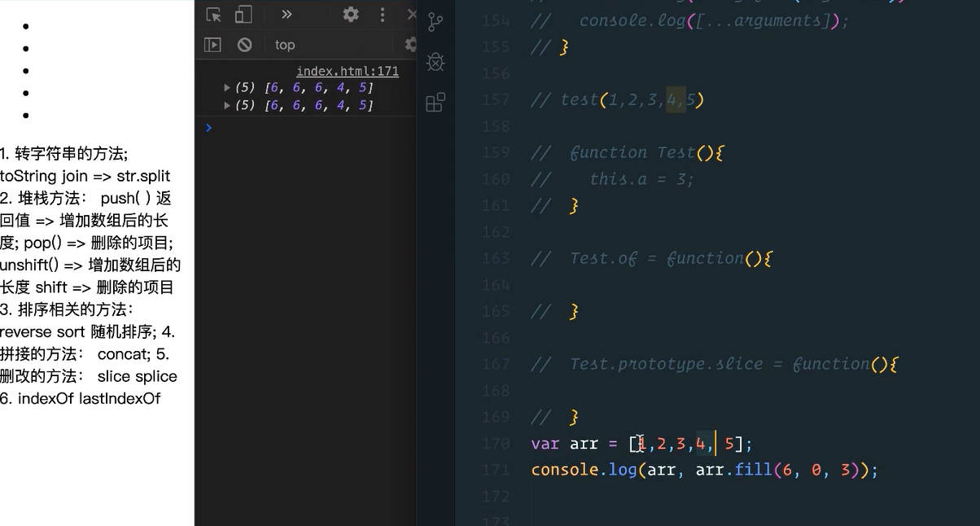Select line number 171 in the gutter
This screenshot has width=980, height=526.
tap(496, 470)
